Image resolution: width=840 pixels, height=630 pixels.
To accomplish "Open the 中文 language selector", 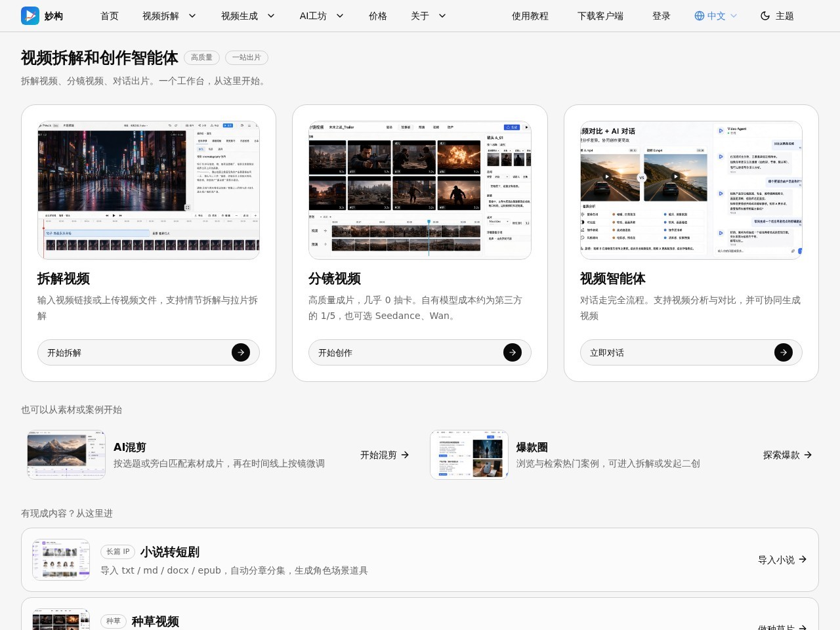I will click(x=716, y=16).
